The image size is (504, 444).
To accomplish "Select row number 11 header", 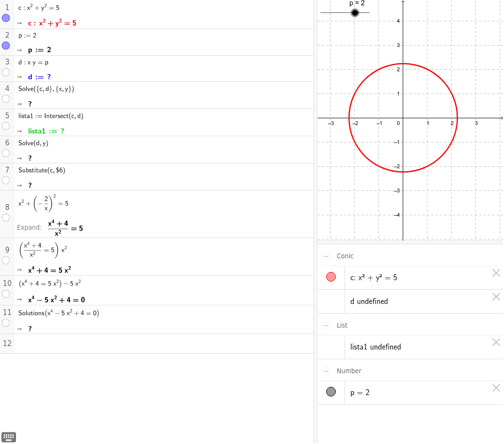I will 7,313.
